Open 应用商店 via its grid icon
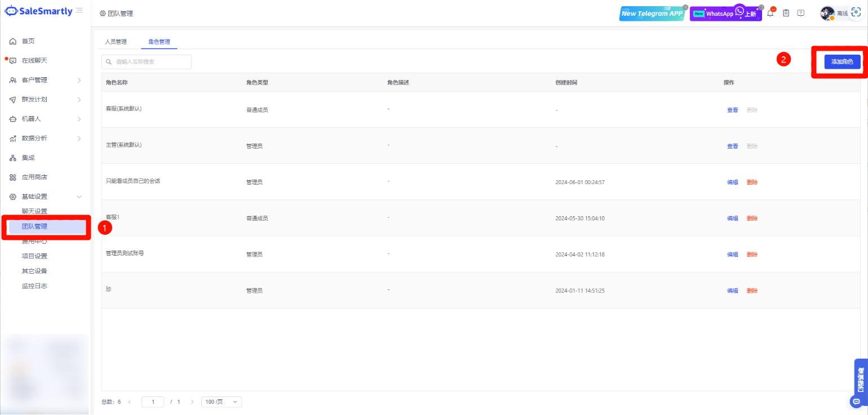 (13, 177)
